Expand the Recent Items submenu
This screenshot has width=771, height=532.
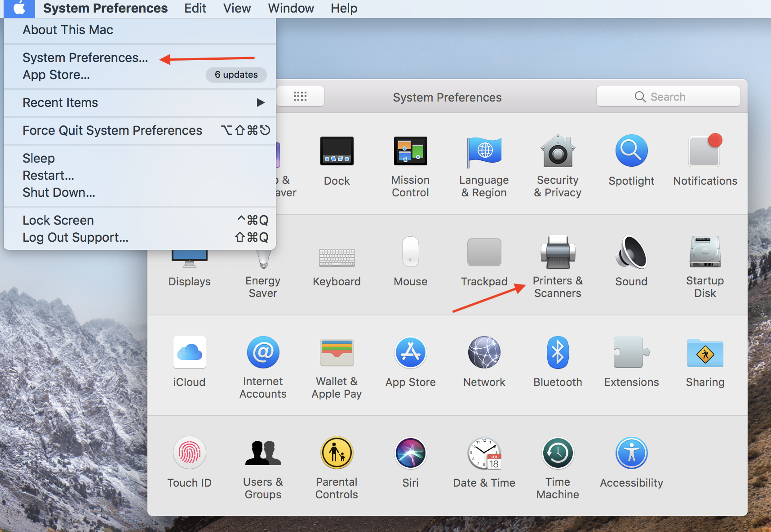[140, 102]
